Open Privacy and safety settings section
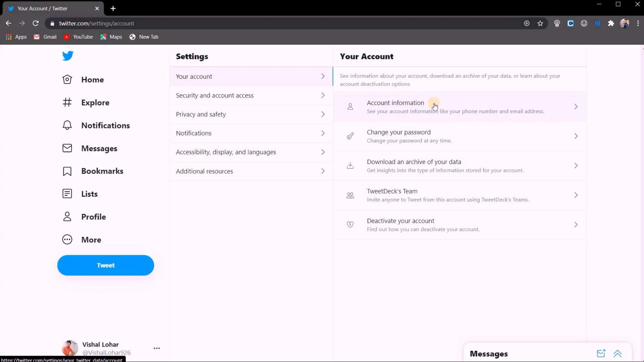 coord(251,114)
